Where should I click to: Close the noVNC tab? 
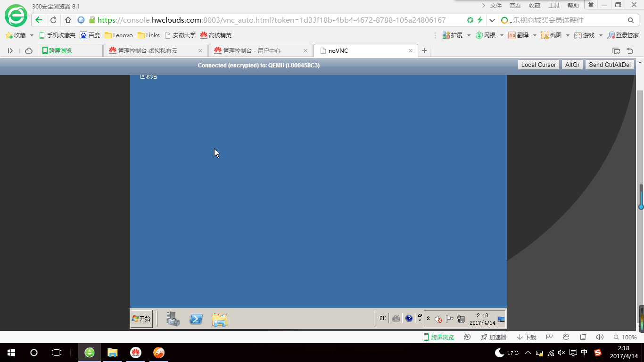[x=411, y=50]
